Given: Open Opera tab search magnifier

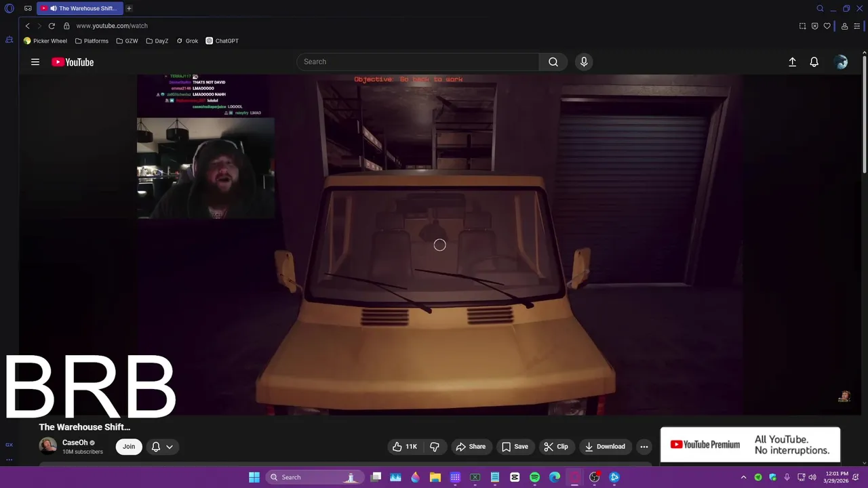Looking at the screenshot, I should [820, 8].
